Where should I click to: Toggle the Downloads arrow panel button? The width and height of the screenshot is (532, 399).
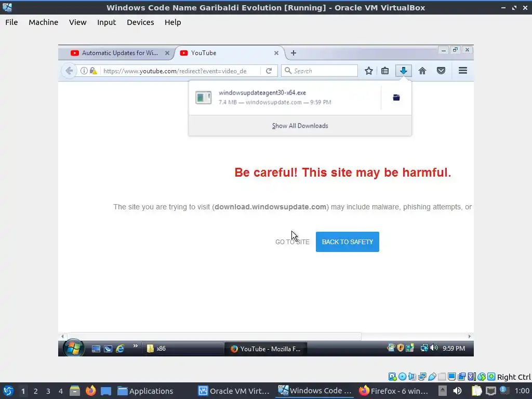point(403,71)
